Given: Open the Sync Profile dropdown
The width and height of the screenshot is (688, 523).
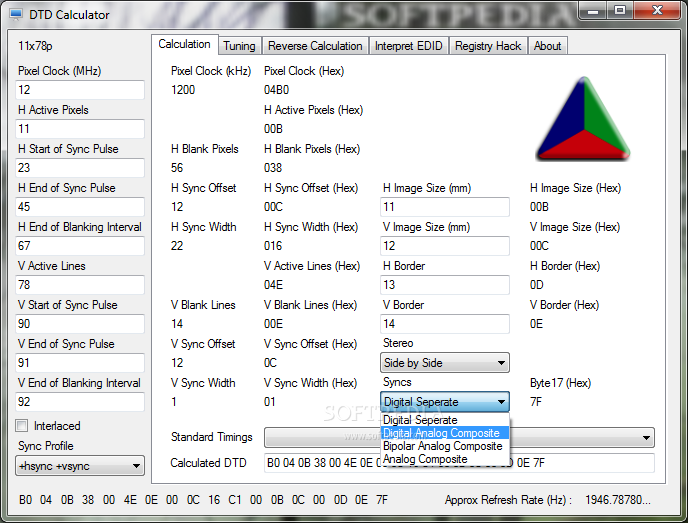Looking at the screenshot, I should click(80, 466).
